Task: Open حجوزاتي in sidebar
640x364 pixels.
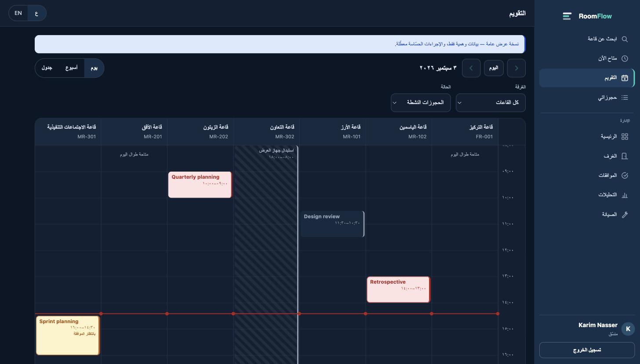Action: click(x=587, y=97)
